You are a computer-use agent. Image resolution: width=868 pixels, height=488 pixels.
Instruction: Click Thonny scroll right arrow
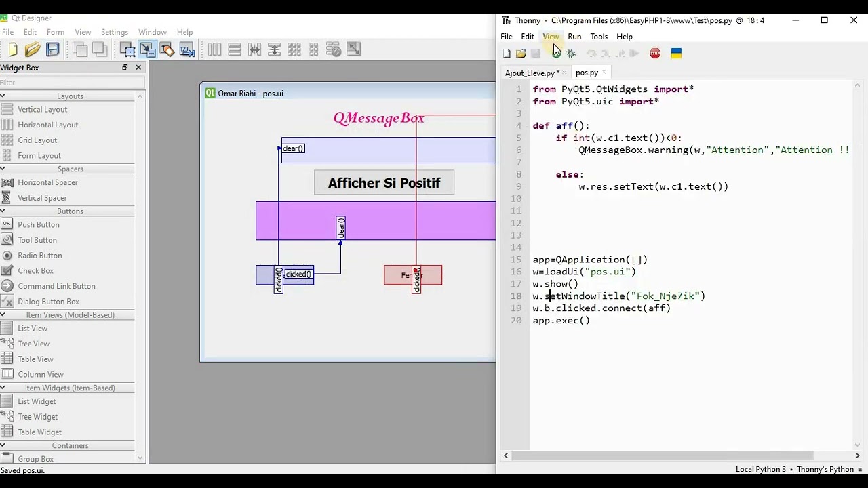coord(857,455)
